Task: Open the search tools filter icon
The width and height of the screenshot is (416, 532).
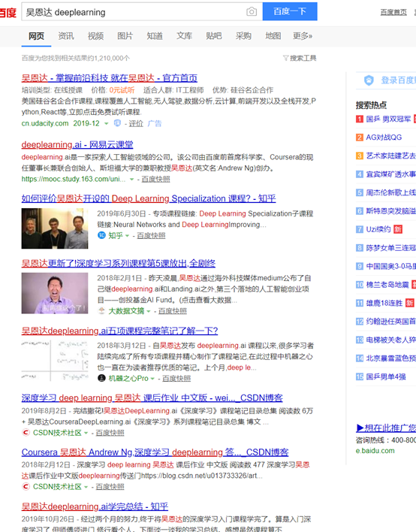Action: pyautogui.click(x=286, y=58)
